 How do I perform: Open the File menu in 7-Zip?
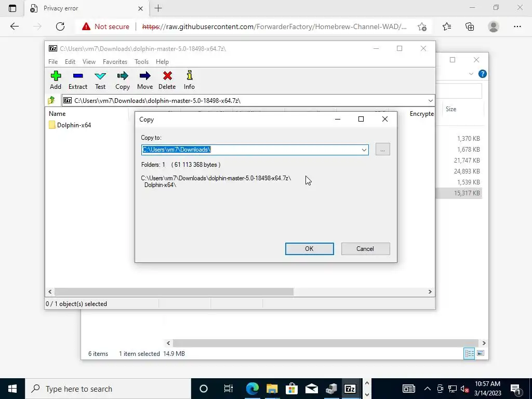[x=53, y=62]
